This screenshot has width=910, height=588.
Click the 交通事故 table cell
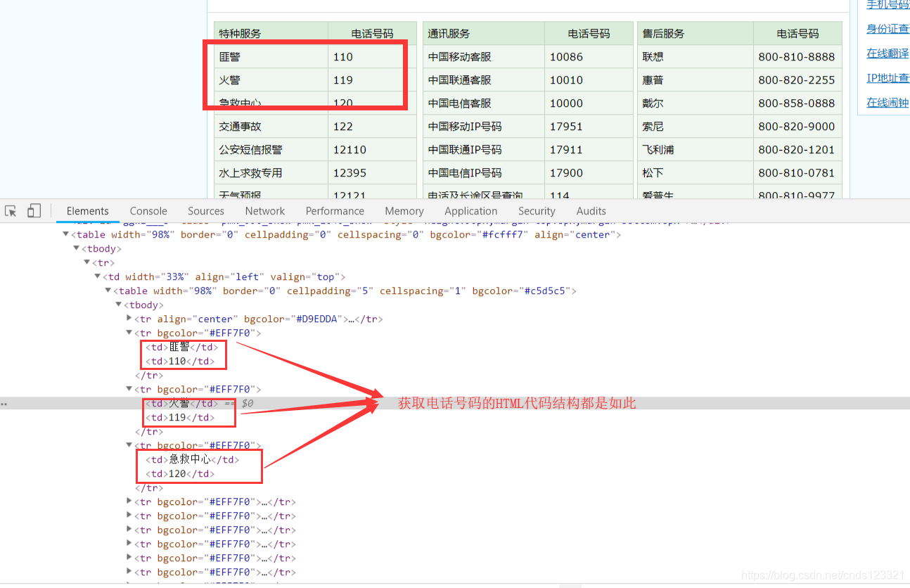[x=271, y=126]
